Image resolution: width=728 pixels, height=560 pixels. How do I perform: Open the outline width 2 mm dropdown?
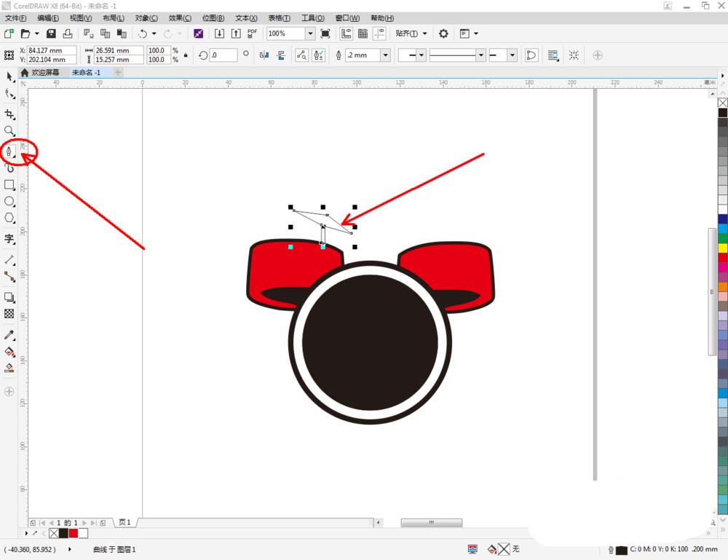385,55
